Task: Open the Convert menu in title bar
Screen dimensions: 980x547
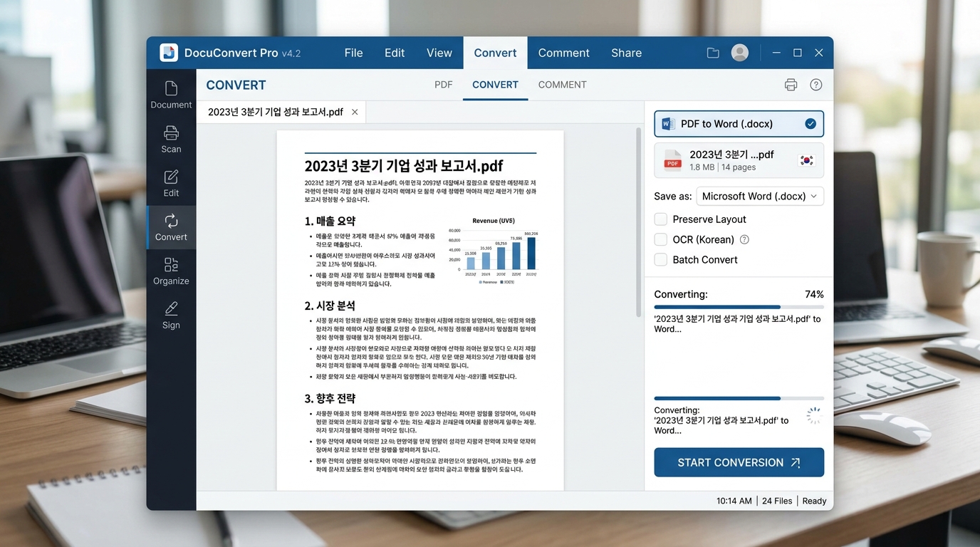Action: 495,53
